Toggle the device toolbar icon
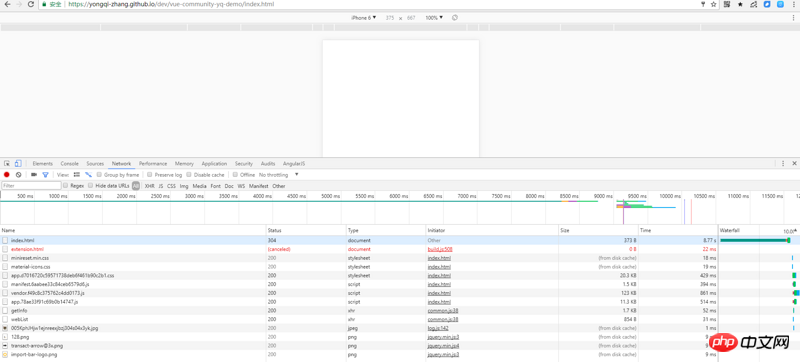Screen dimensions: 800x362 [18, 164]
